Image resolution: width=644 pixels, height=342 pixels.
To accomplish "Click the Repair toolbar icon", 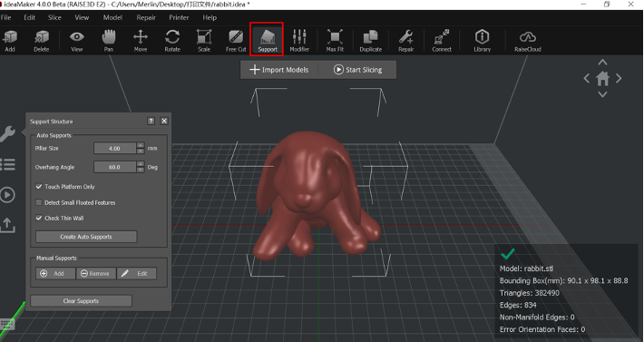I will [405, 41].
